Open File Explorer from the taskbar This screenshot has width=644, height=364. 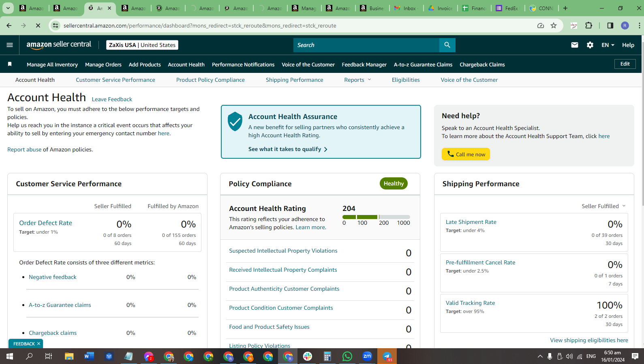(69, 356)
